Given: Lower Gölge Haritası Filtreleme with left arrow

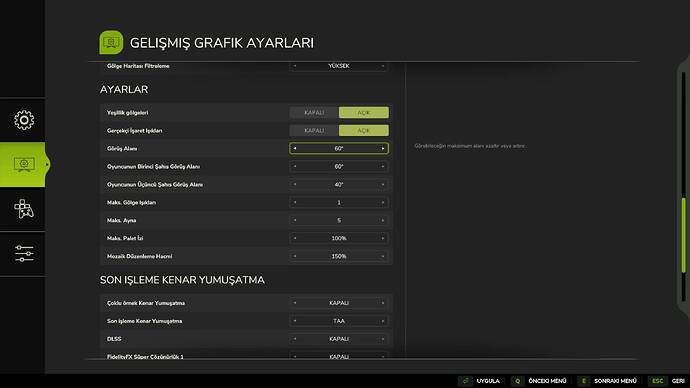Looking at the screenshot, I should click(295, 66).
